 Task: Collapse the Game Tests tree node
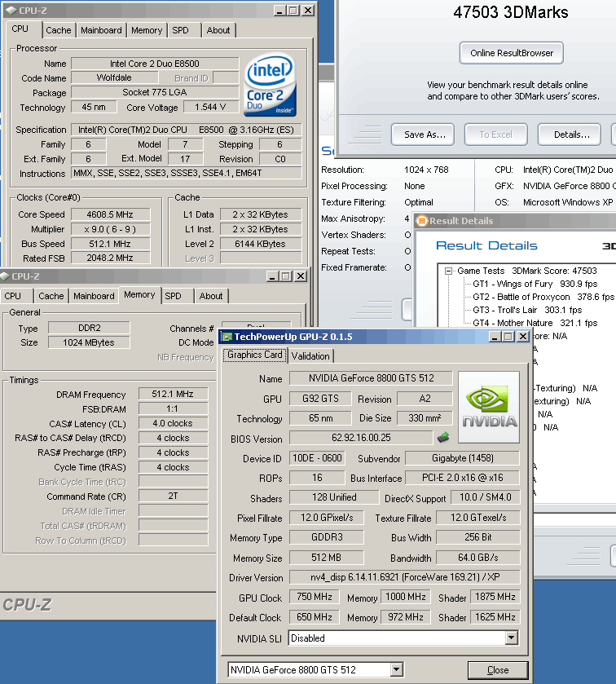[447, 271]
